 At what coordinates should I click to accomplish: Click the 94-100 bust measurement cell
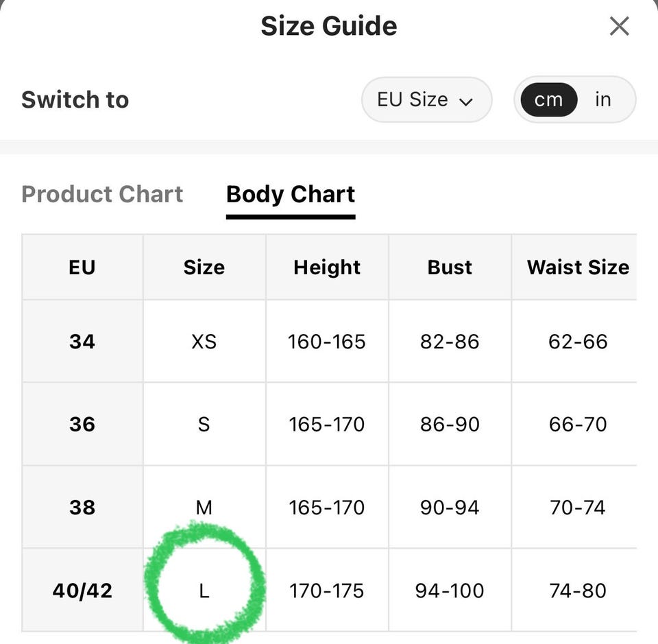[x=450, y=591]
